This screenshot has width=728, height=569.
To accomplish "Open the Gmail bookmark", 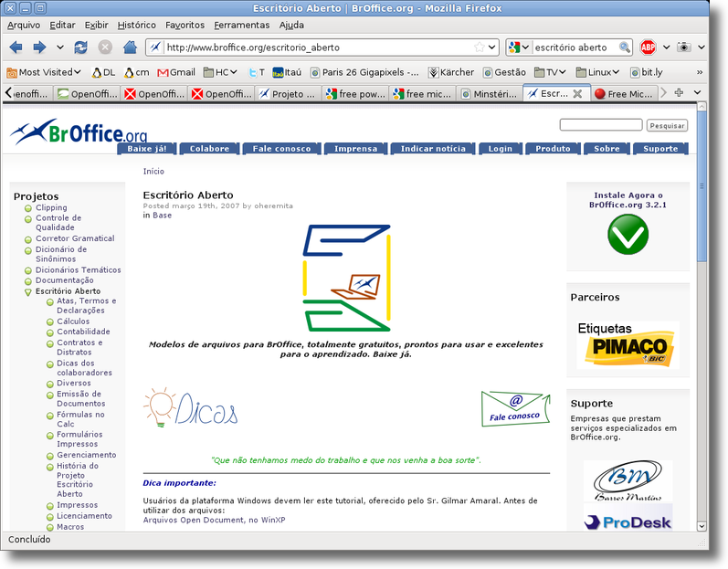I will [176, 72].
